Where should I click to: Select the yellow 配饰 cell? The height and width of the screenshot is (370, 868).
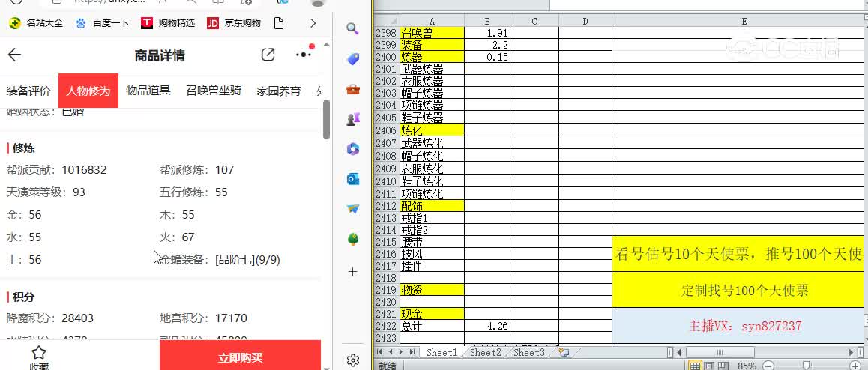coord(432,206)
